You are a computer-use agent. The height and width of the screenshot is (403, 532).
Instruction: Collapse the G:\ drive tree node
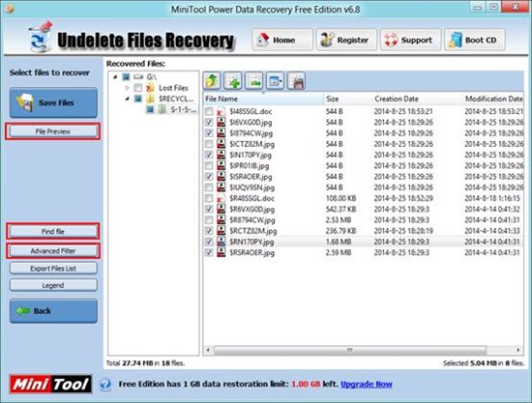115,77
